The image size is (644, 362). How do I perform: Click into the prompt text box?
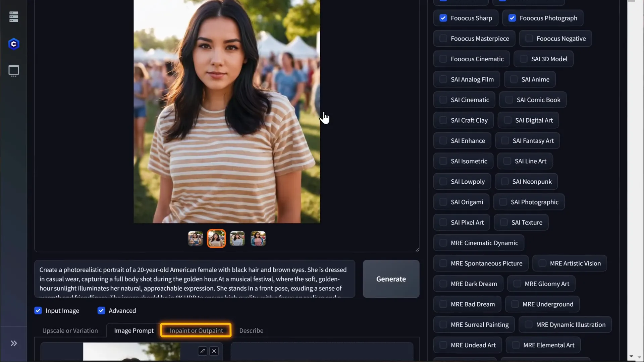[195, 279]
